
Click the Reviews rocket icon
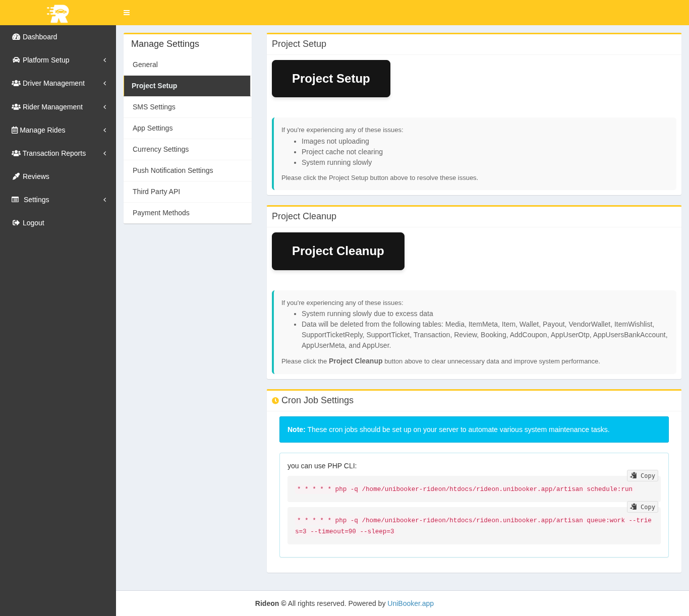pos(16,176)
